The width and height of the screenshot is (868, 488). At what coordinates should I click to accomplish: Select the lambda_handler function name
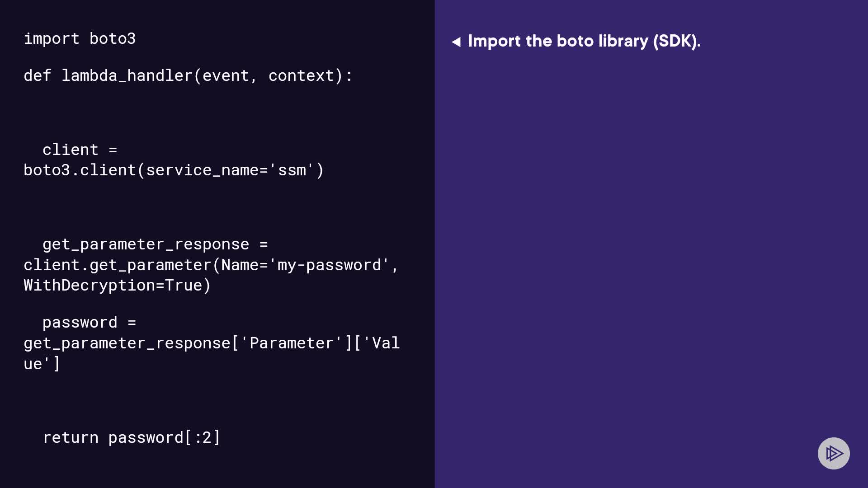pos(127,76)
